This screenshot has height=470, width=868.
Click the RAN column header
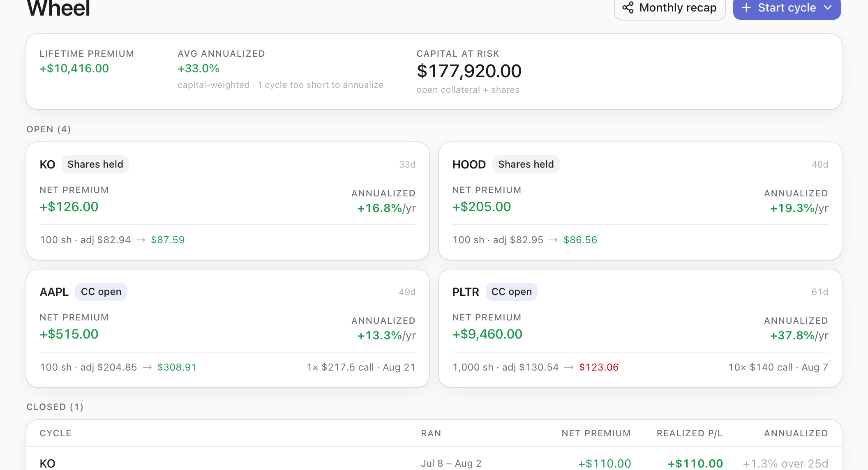431,433
